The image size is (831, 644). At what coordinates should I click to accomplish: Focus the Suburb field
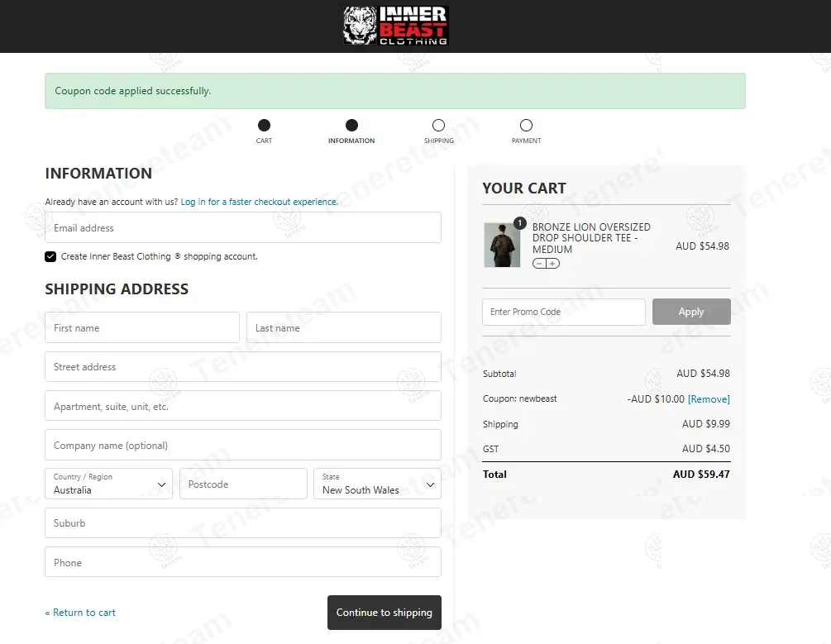pyautogui.click(x=243, y=523)
